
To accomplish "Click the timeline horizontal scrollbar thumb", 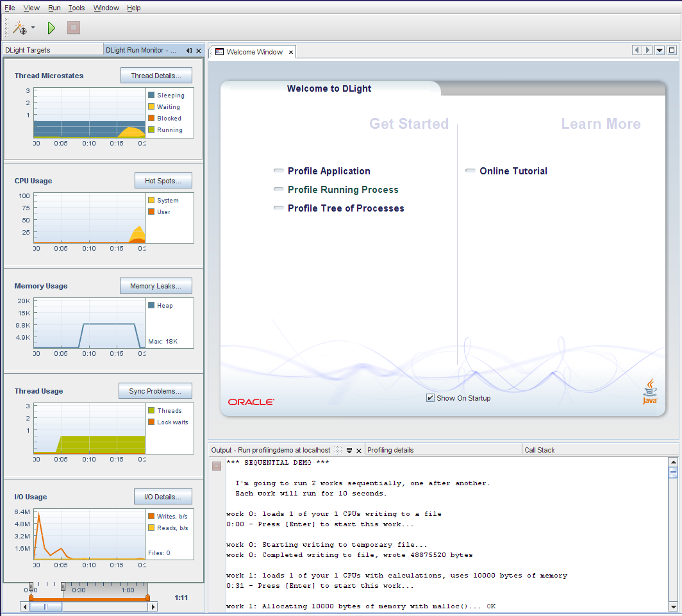I will [46, 606].
